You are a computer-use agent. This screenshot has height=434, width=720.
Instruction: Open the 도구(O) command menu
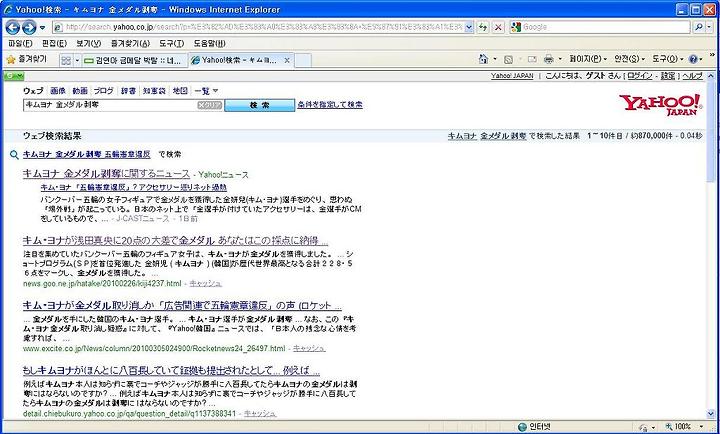click(668, 59)
